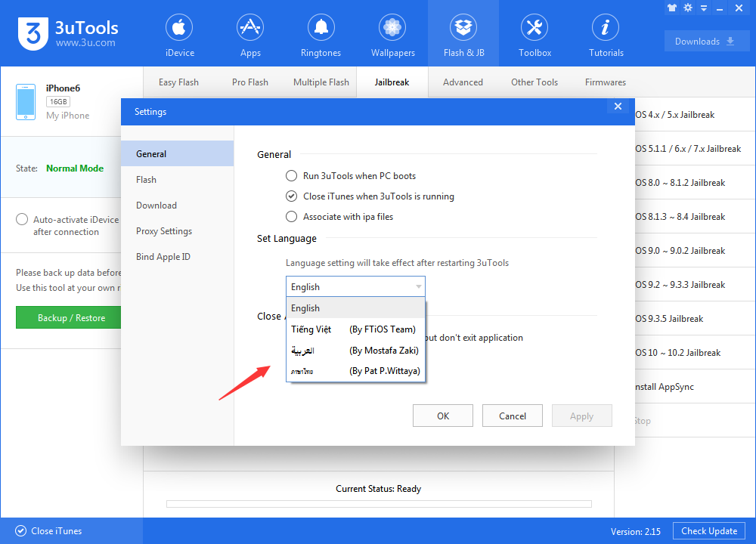
Task: Close the Settings dialog with X
Action: (x=618, y=107)
